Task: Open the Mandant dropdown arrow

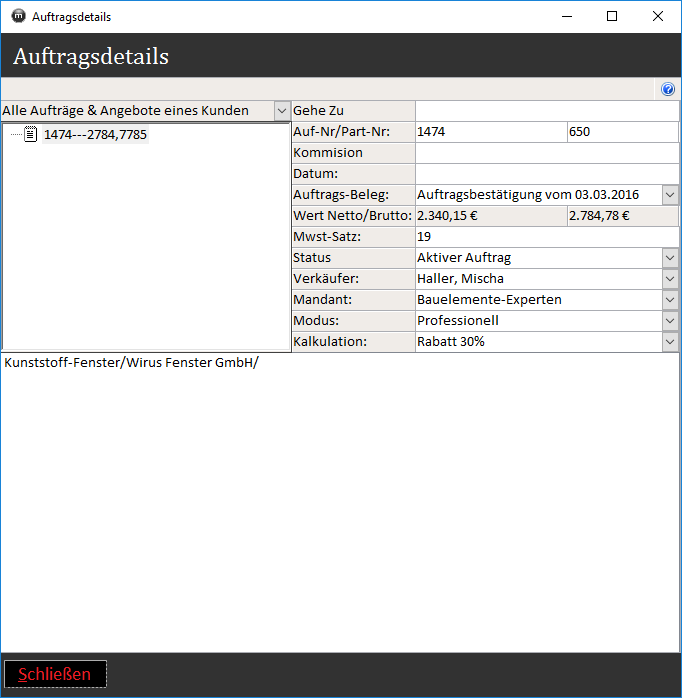Action: pyautogui.click(x=670, y=299)
